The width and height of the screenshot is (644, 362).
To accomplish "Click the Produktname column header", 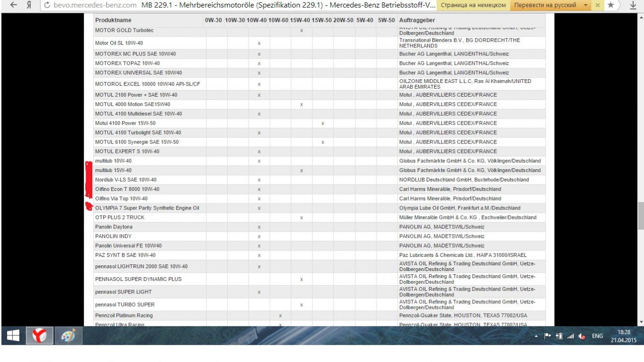I will (113, 20).
